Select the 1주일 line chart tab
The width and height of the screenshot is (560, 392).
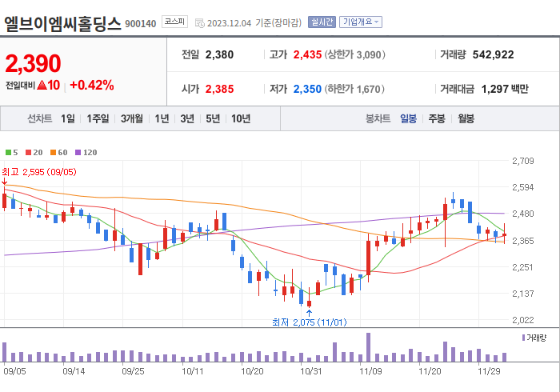[98, 118]
